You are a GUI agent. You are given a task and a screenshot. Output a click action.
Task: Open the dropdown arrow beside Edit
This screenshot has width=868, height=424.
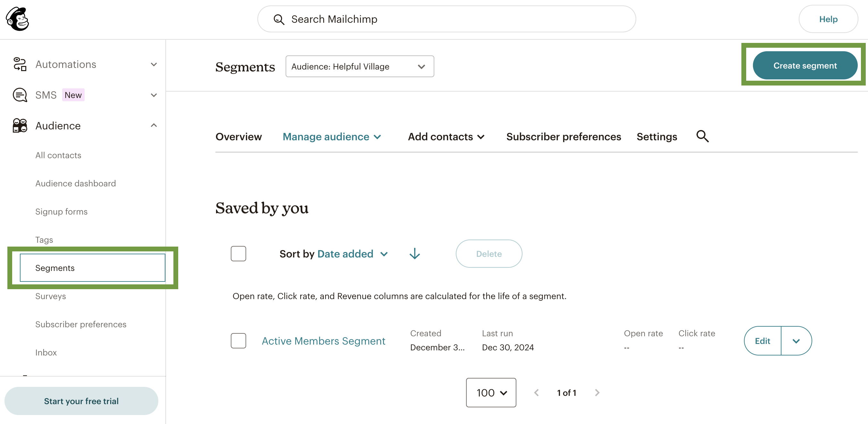tap(796, 341)
